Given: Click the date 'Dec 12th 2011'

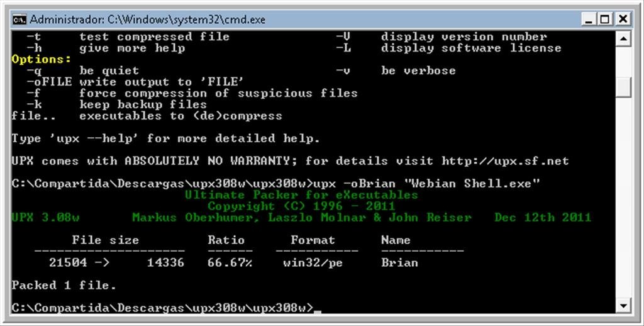Looking at the screenshot, I should 543,218.
